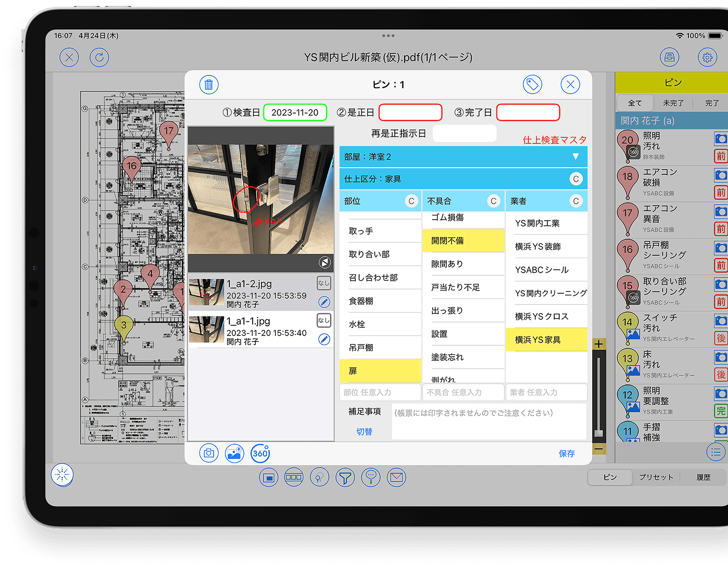Switch to the 未完了 pin filter tab

point(672,102)
